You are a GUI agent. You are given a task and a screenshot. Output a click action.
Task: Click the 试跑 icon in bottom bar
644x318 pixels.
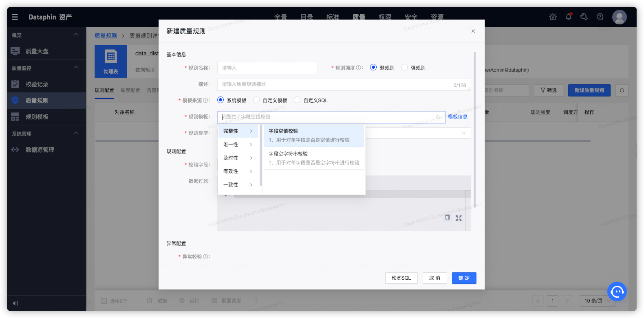point(150,300)
